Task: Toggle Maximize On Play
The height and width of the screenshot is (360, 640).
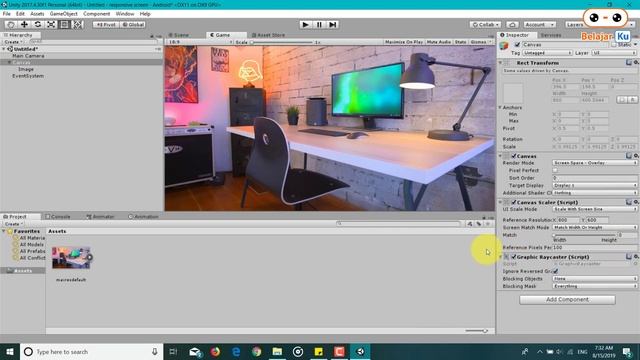Action: point(404,42)
